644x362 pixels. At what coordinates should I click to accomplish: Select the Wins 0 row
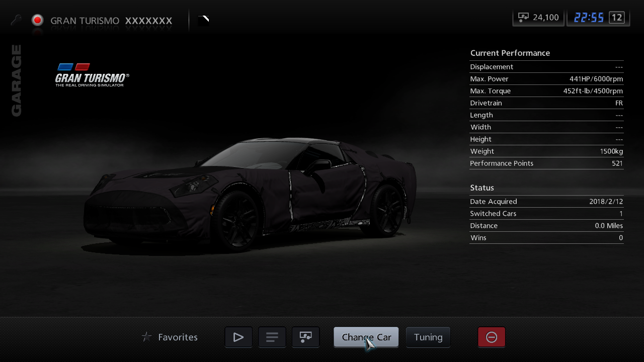tap(546, 238)
